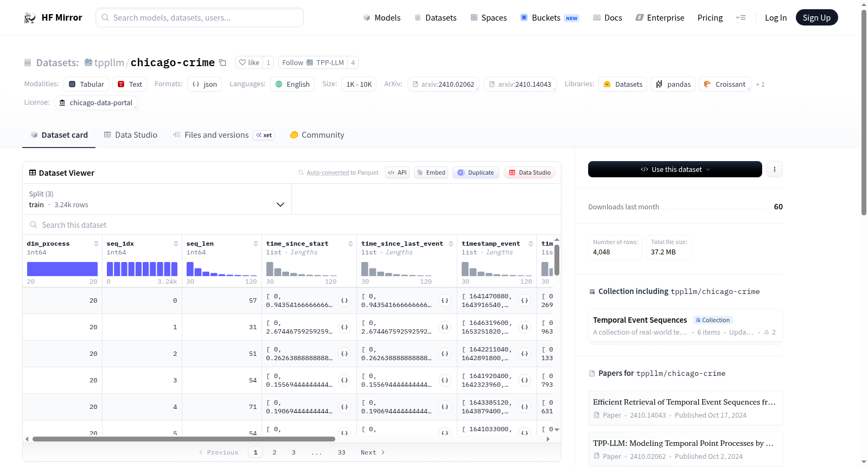
Task: Go to page 2 of the dataset
Action: pos(275,452)
